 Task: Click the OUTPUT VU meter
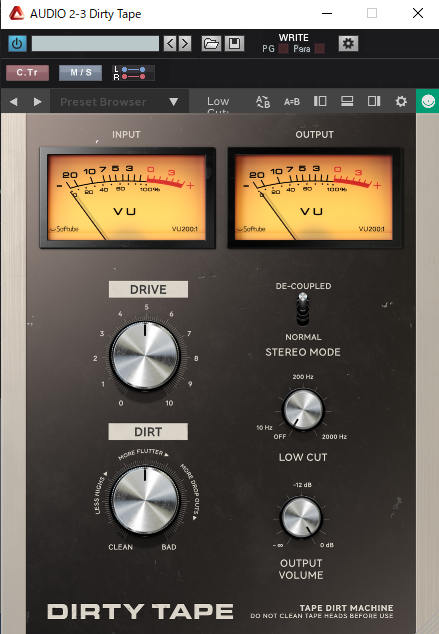(314, 197)
